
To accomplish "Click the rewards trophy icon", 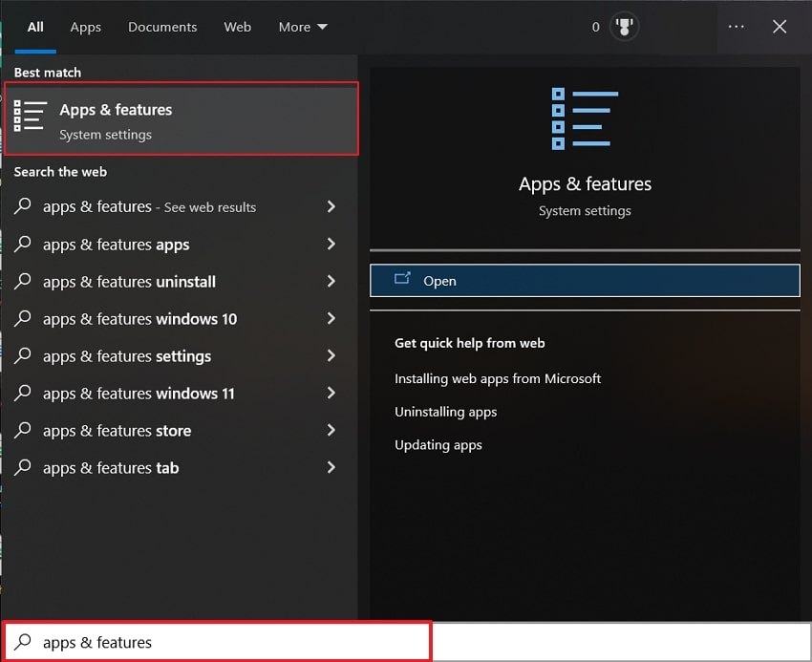I will 624,27.
